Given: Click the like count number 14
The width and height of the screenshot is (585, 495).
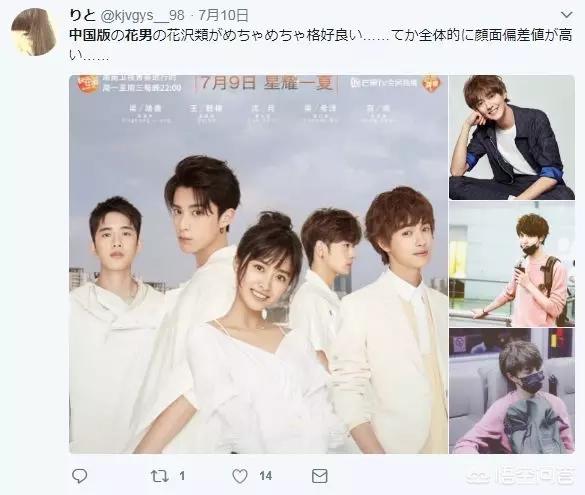Looking at the screenshot, I should [266, 476].
